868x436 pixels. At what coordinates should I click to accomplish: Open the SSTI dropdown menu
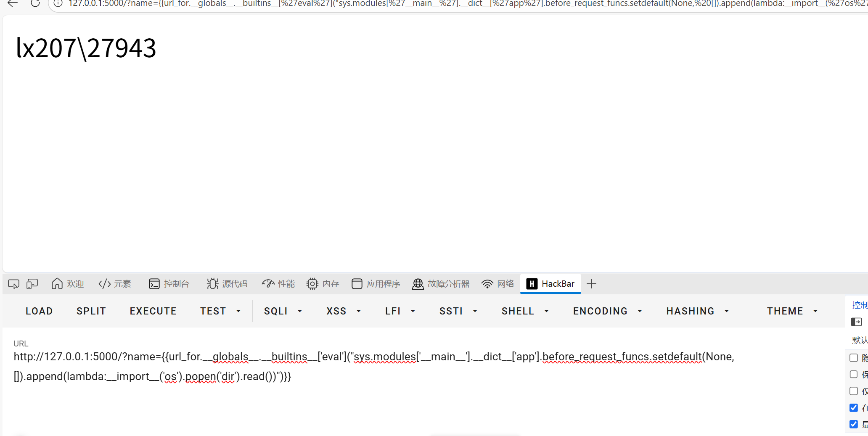[x=458, y=311]
